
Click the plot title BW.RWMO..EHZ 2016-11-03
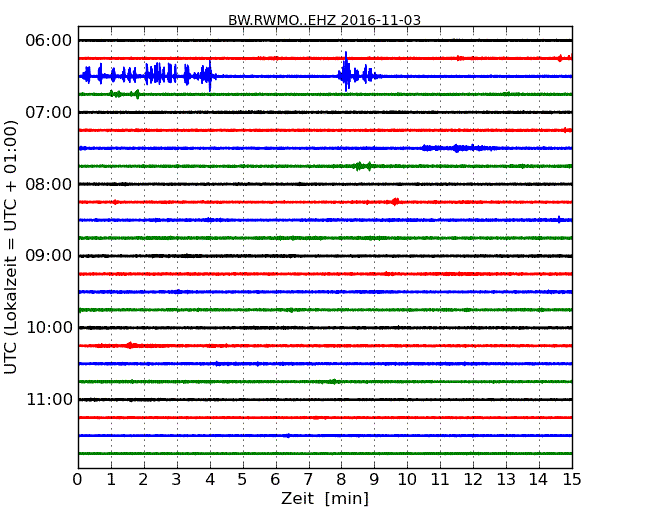click(x=324, y=20)
